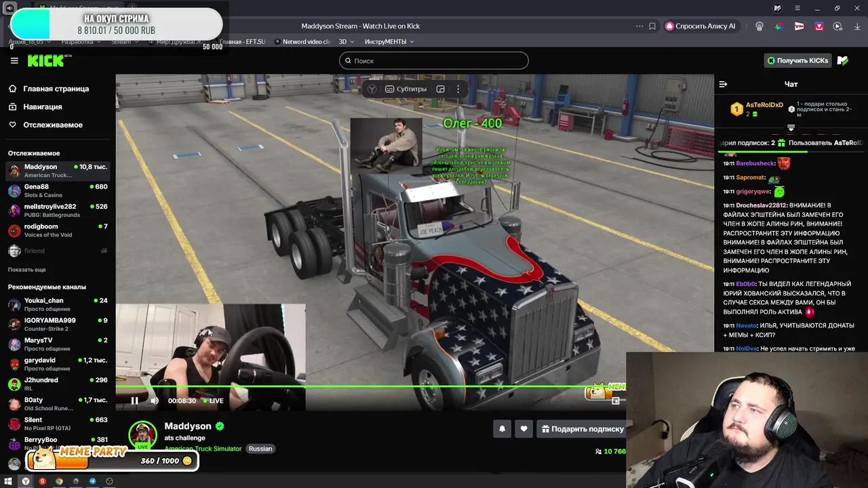
Task: Click the notification bell under the video
Action: click(502, 428)
